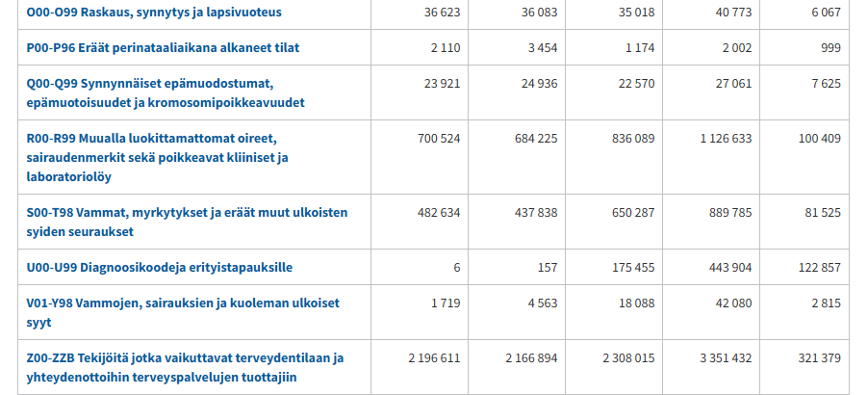Select the 175 455 cell in U00-U99 row
Viewport: 868px width, 395px height.
click(x=632, y=267)
